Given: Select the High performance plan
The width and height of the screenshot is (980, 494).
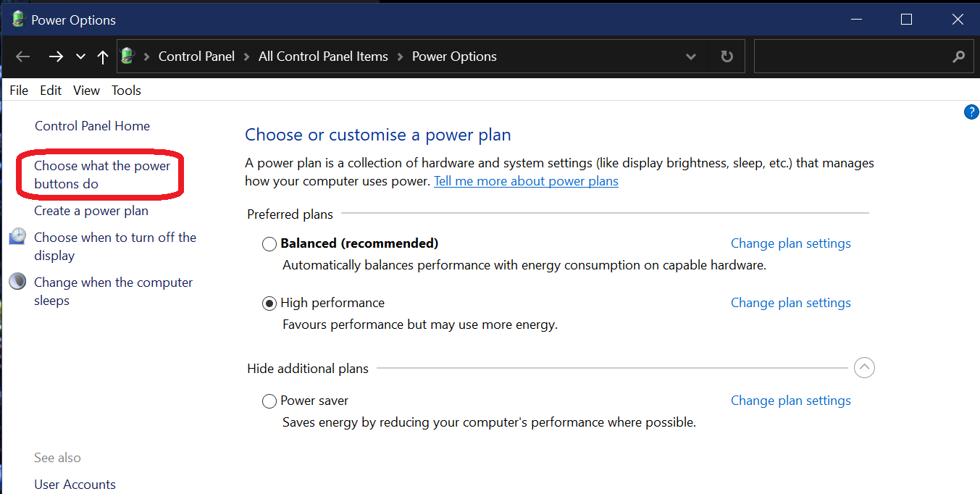Looking at the screenshot, I should (269, 303).
